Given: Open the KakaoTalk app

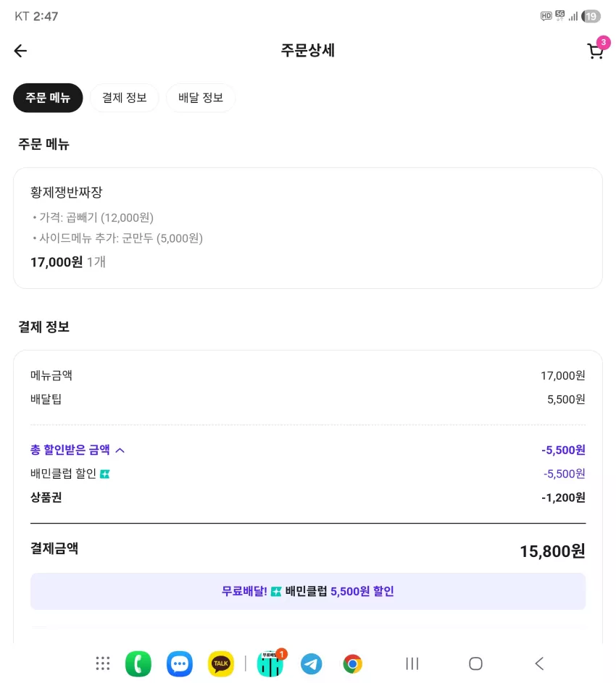Looking at the screenshot, I should tap(221, 664).
